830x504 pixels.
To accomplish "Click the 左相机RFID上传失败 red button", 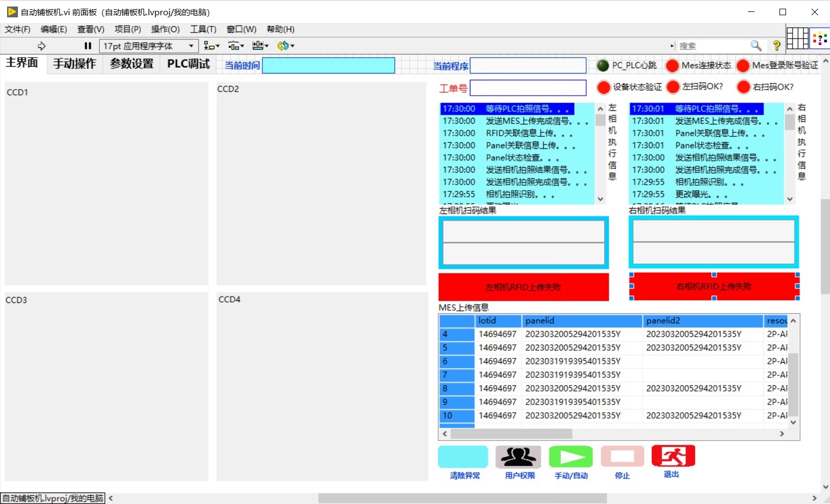I will (523, 286).
